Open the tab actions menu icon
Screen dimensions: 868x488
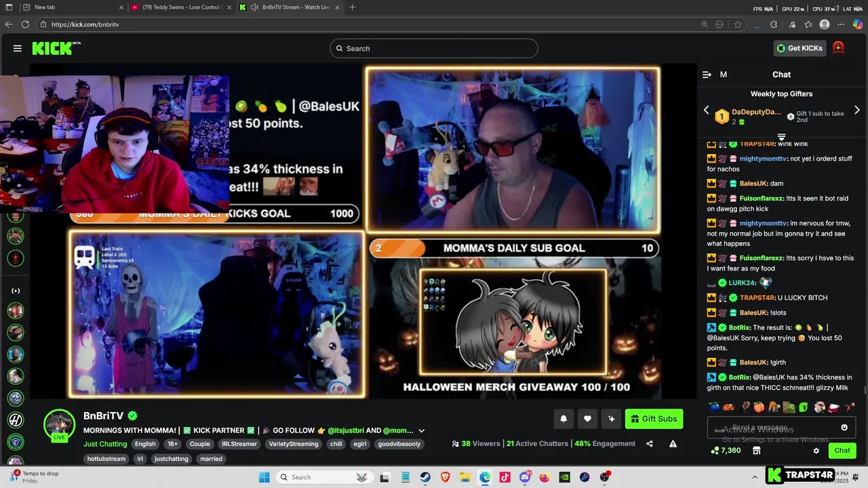[x=9, y=7]
